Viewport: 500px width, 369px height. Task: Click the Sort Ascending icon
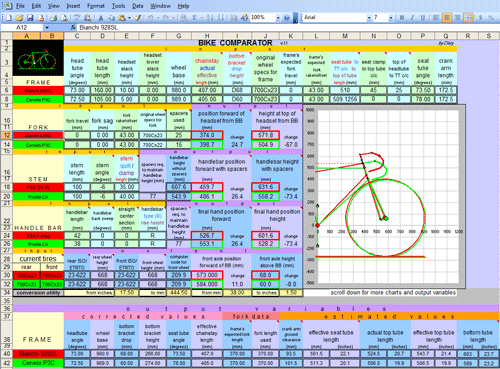pyautogui.click(x=210, y=18)
